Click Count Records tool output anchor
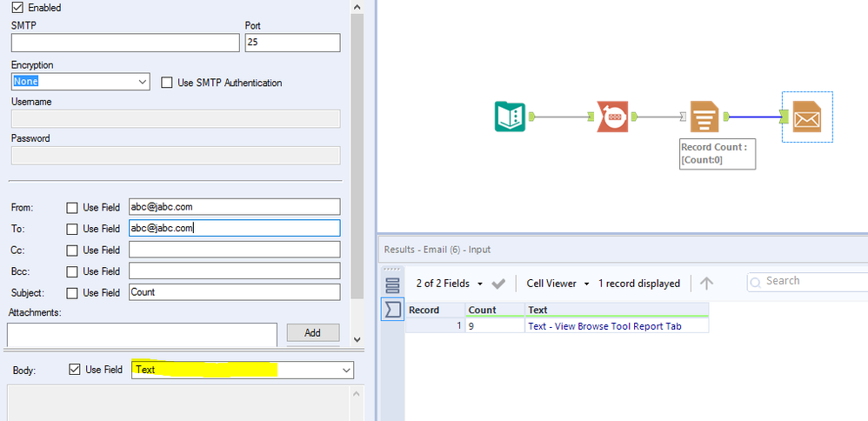The image size is (868, 421). pos(634,117)
